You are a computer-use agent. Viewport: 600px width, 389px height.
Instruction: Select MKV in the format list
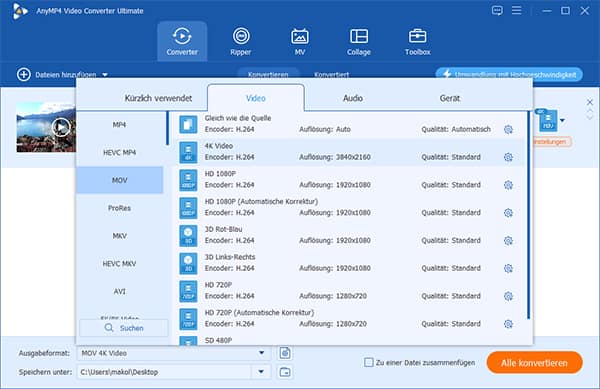[119, 236]
